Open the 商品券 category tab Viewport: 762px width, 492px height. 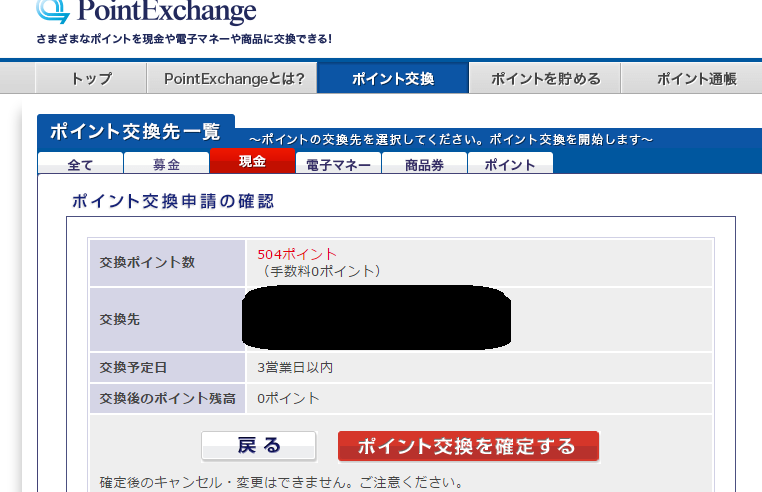[x=424, y=165]
